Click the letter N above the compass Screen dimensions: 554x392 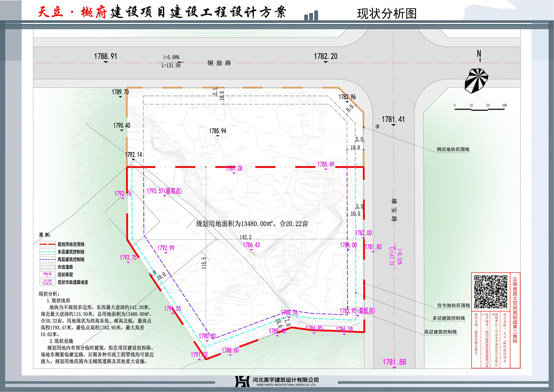[x=479, y=54]
